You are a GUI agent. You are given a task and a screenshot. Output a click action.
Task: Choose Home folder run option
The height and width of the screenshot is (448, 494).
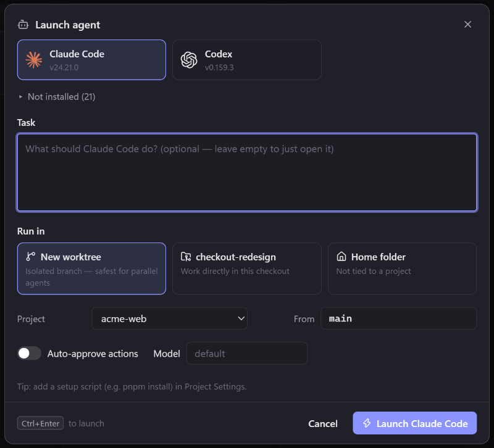[403, 268]
